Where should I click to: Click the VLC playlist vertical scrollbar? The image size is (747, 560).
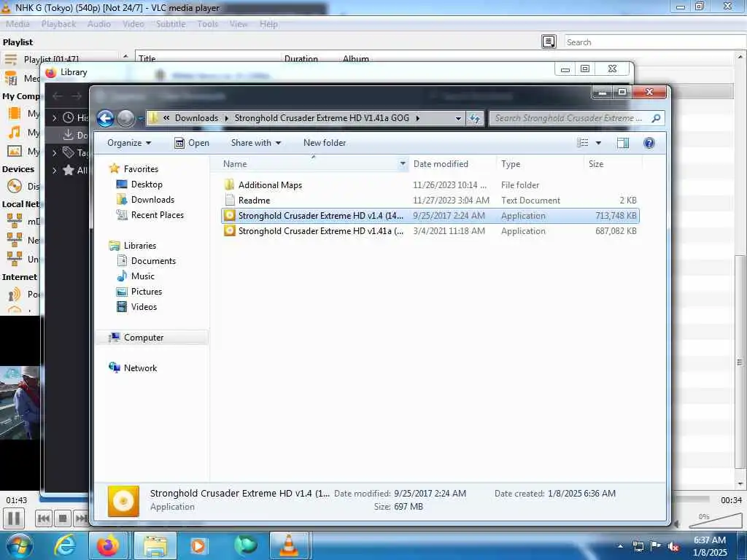740,362
